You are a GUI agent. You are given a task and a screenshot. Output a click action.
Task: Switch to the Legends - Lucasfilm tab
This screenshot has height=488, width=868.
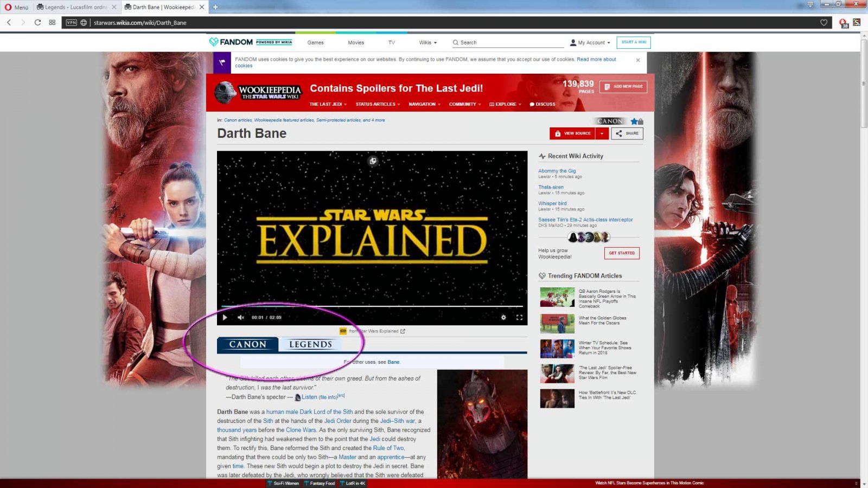point(72,7)
